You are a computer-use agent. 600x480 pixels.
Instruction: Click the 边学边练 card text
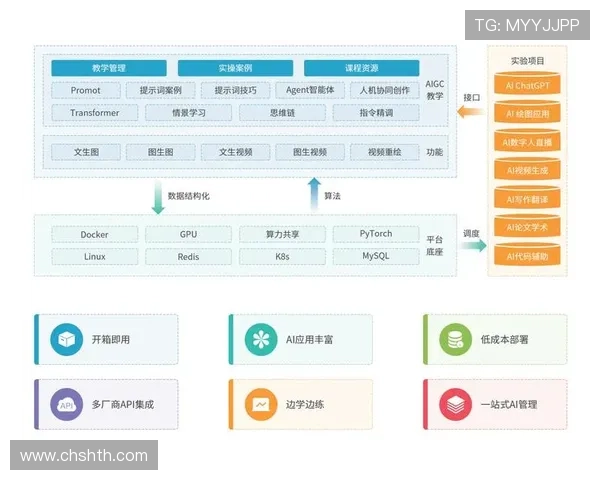pos(305,405)
